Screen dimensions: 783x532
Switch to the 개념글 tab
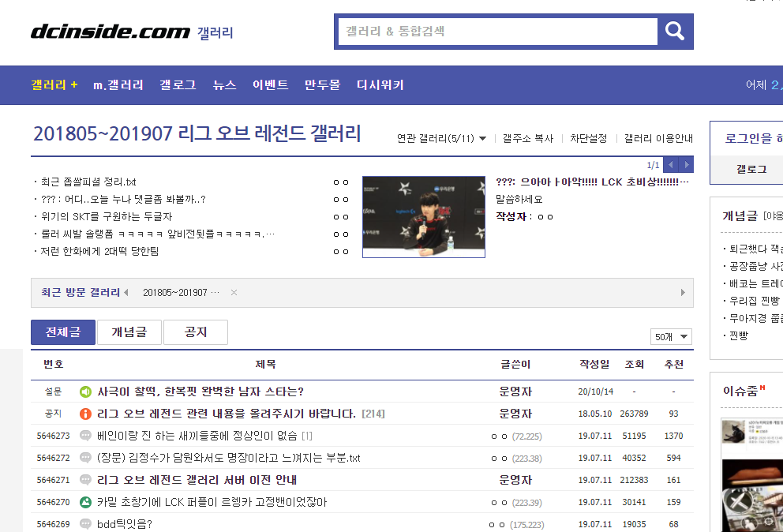(129, 332)
